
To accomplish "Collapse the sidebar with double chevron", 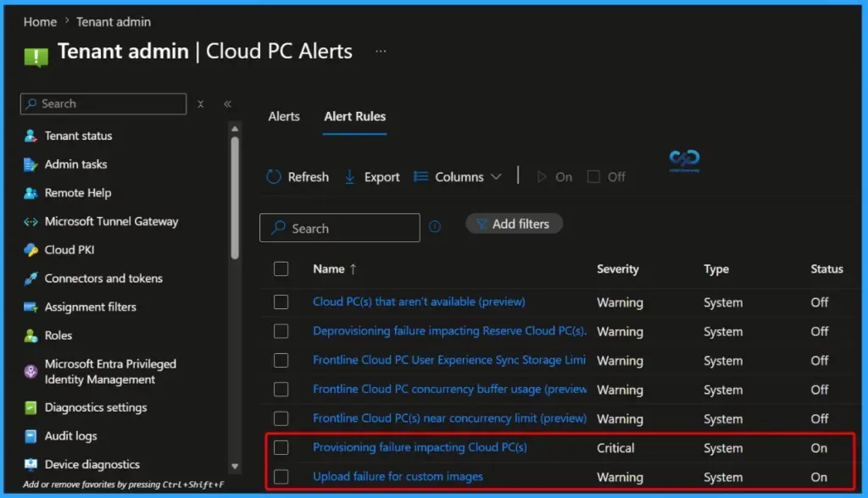I will click(227, 104).
